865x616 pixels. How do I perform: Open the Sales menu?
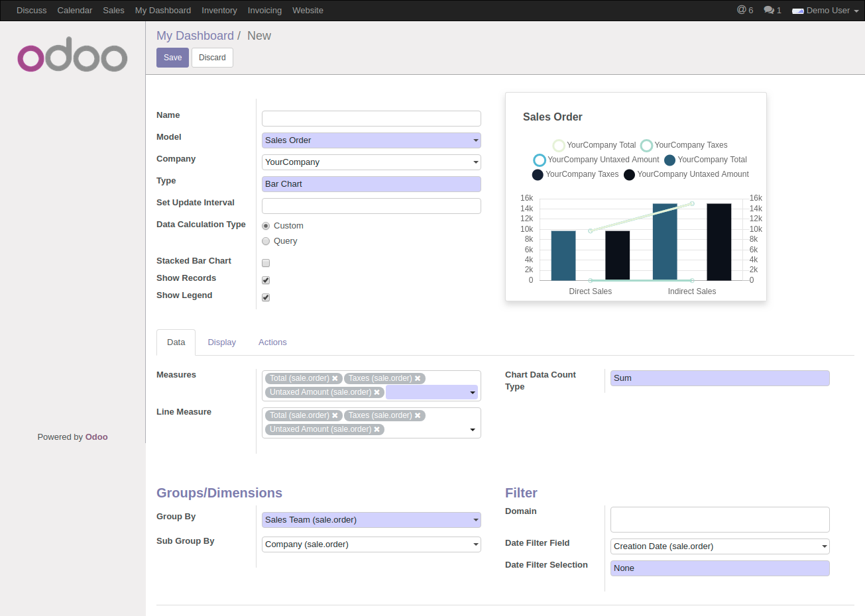(113, 11)
